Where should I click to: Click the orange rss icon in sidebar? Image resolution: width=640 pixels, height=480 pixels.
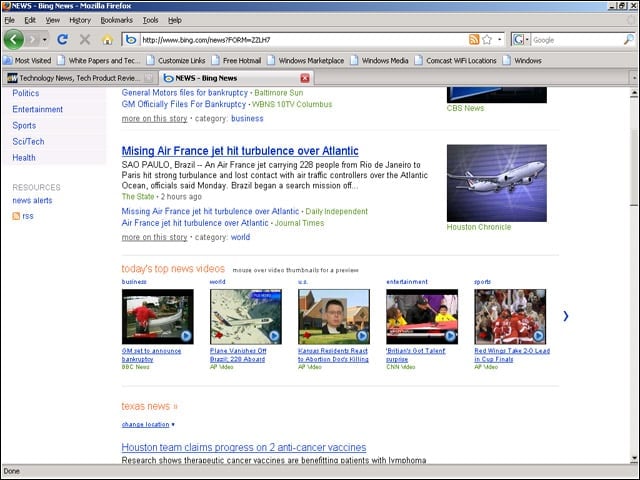[x=16, y=216]
